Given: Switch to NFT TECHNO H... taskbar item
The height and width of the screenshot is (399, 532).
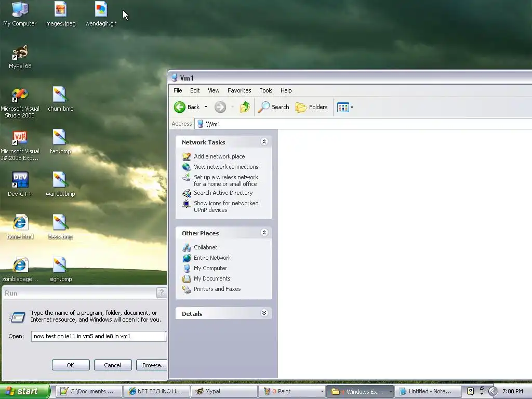Looking at the screenshot, I should tap(156, 391).
